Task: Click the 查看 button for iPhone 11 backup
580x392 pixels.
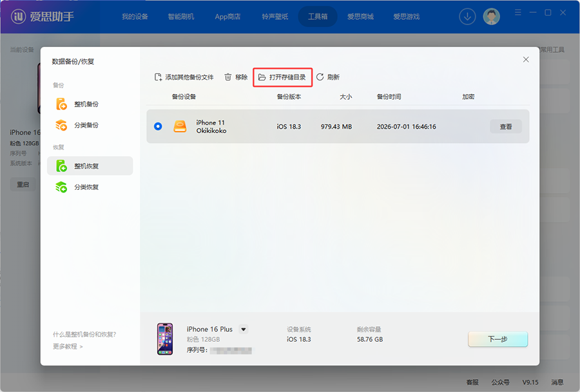Action: tap(506, 127)
